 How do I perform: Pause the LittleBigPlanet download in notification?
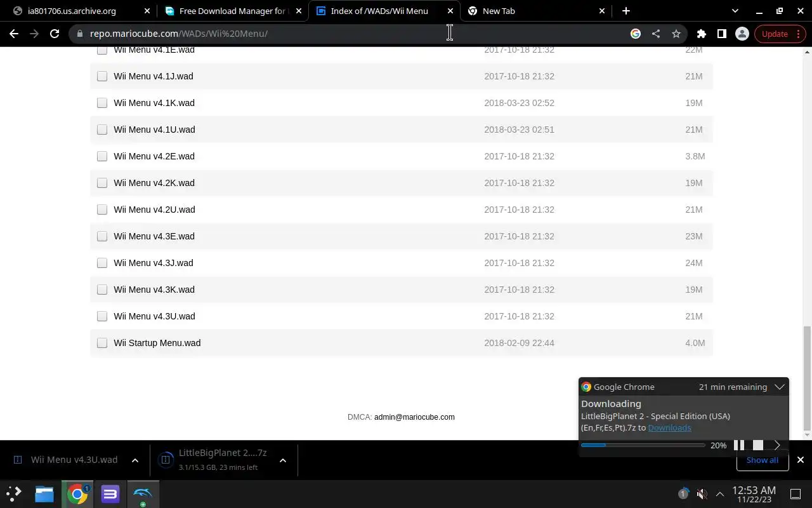click(739, 445)
